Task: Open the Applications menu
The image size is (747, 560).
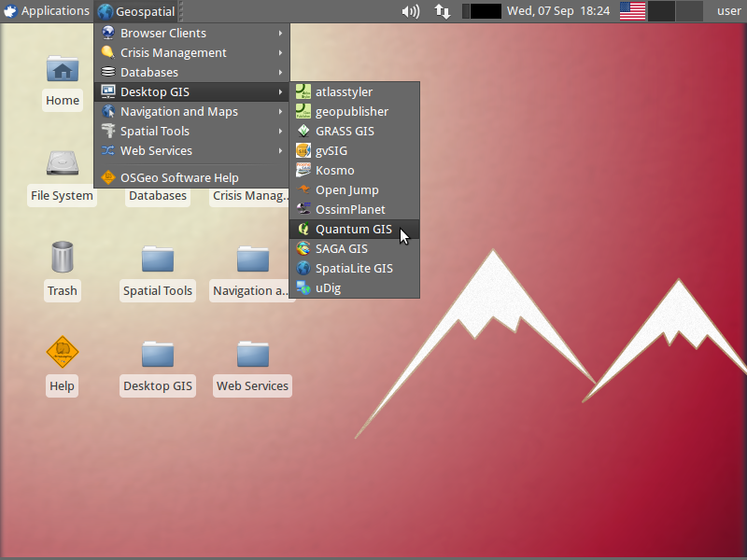Action: [x=46, y=11]
